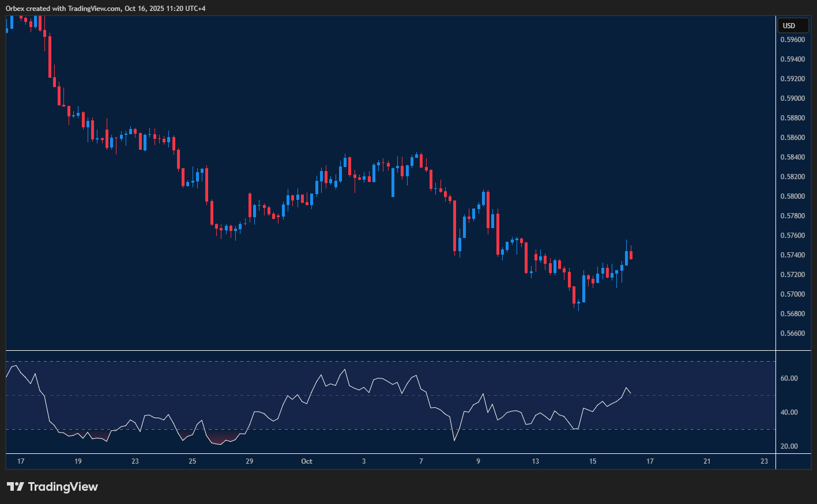Click the Oct label on the time axis
The image size is (817, 504).
(306, 461)
